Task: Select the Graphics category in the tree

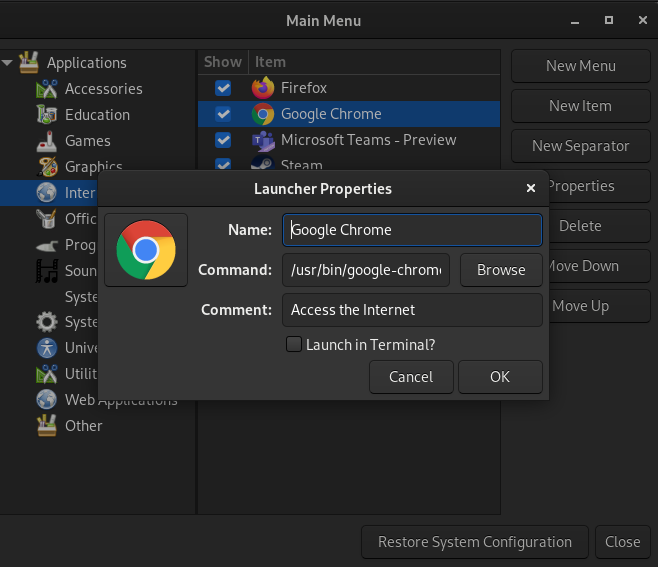Action: (x=93, y=167)
